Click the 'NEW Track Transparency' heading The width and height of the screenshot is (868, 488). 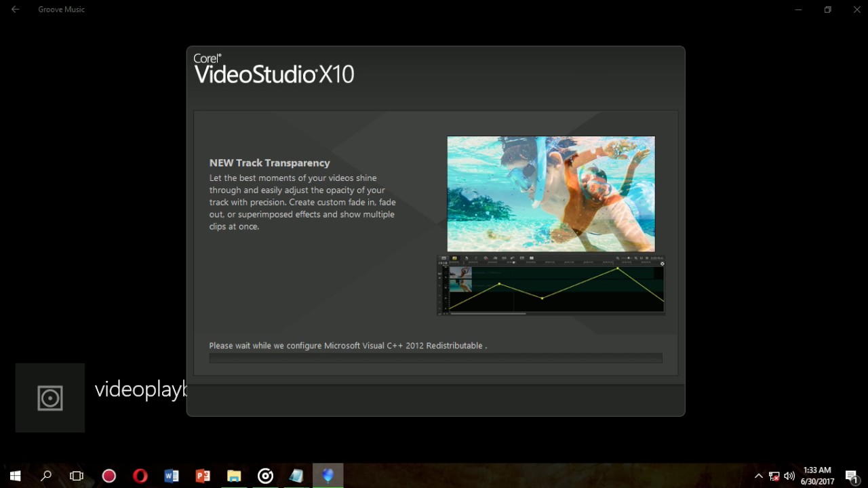[269, 163]
